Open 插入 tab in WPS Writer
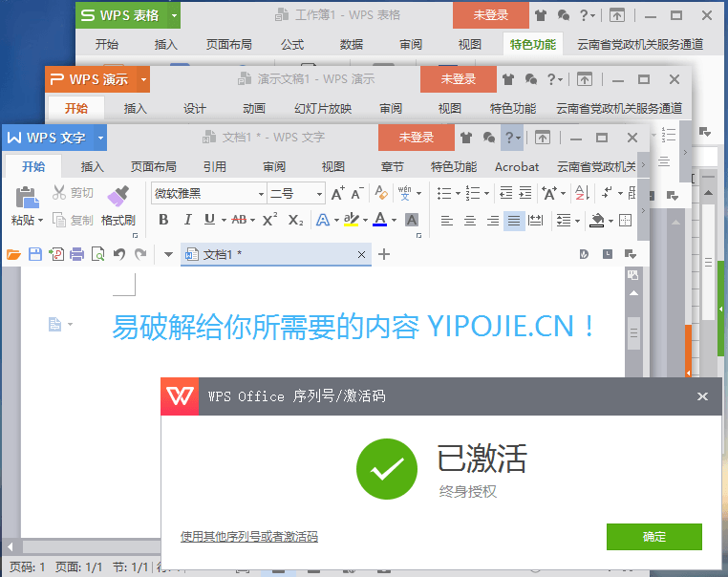This screenshot has width=728, height=577. (x=93, y=166)
